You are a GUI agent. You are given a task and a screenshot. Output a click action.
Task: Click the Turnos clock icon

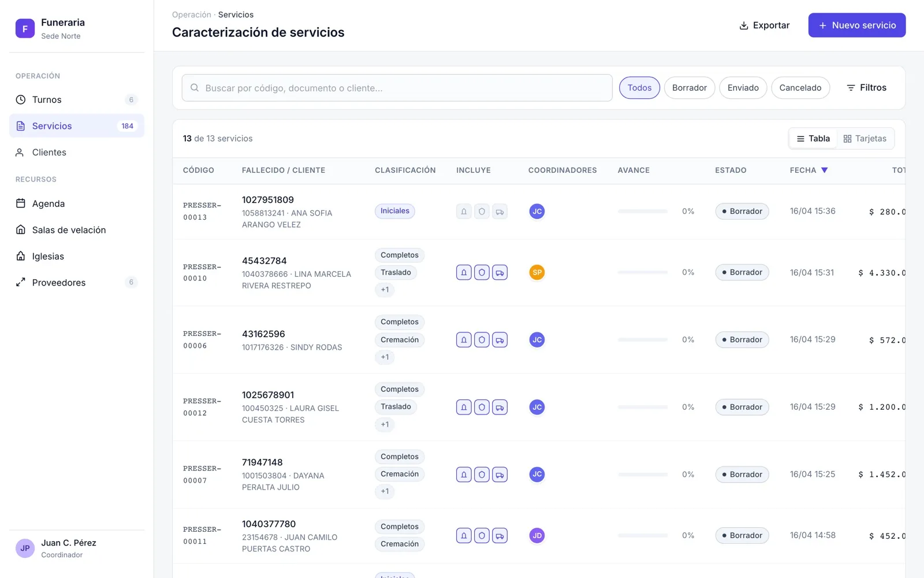(20, 99)
